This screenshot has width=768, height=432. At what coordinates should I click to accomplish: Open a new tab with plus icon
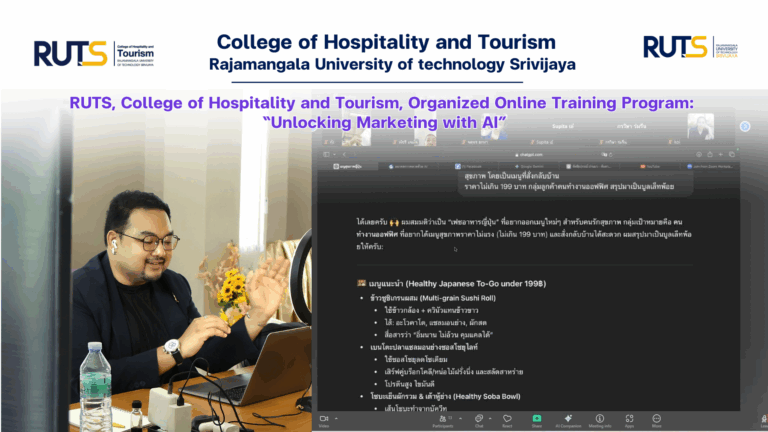[x=720, y=154]
